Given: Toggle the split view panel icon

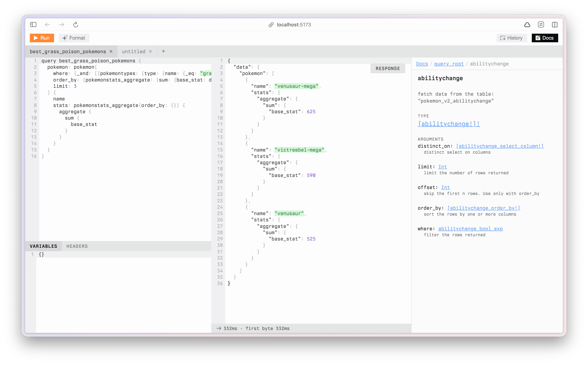Looking at the screenshot, I should click(x=555, y=25).
